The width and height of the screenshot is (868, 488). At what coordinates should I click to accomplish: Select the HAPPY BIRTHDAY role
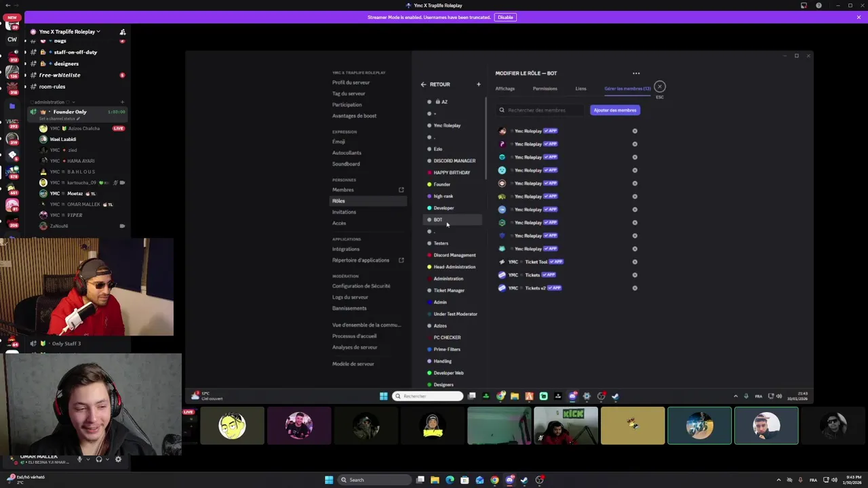[452, 173]
